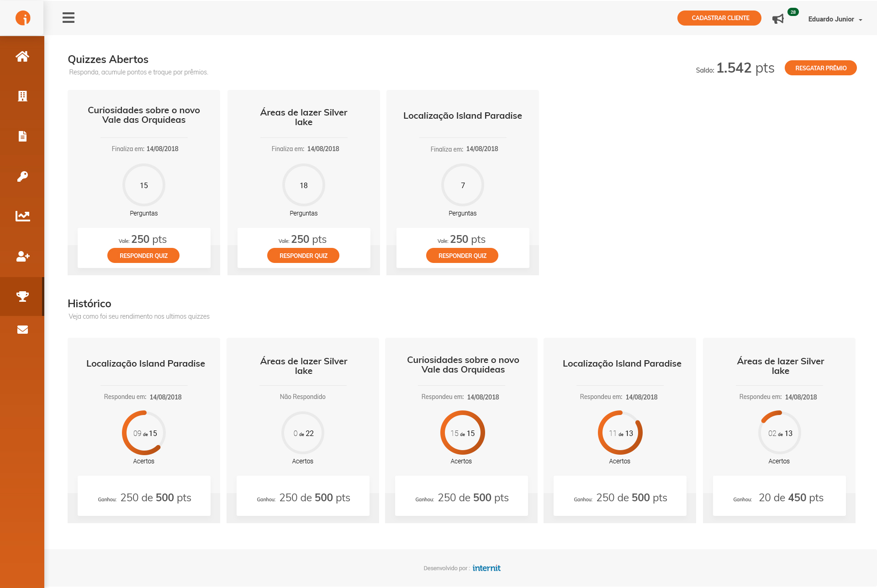Click the 15 de 15 progress ring
This screenshot has width=877, height=588.
coord(462,433)
